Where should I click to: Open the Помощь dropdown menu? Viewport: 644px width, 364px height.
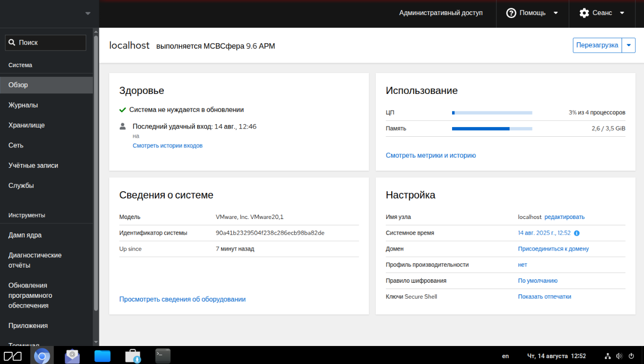(532, 13)
